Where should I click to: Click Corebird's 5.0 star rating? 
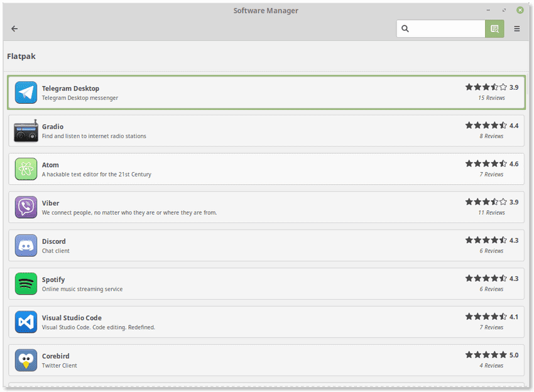pos(492,355)
